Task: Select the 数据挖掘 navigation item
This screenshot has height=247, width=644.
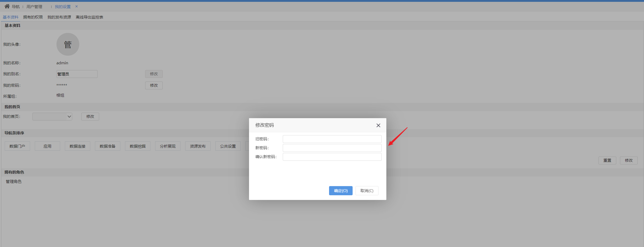Action: [138, 146]
